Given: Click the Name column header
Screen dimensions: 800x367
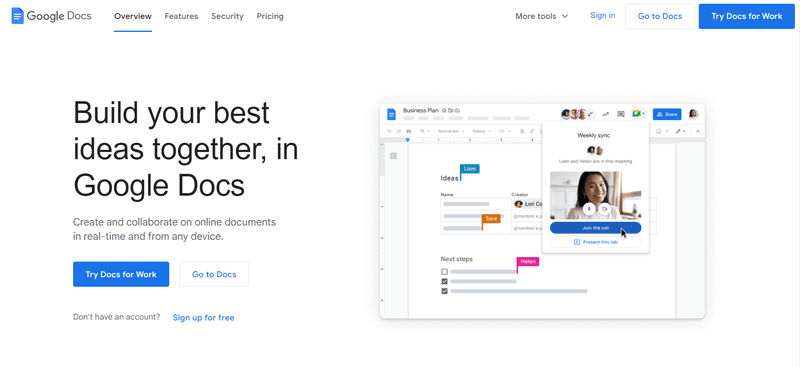Looking at the screenshot, I should pos(447,194).
